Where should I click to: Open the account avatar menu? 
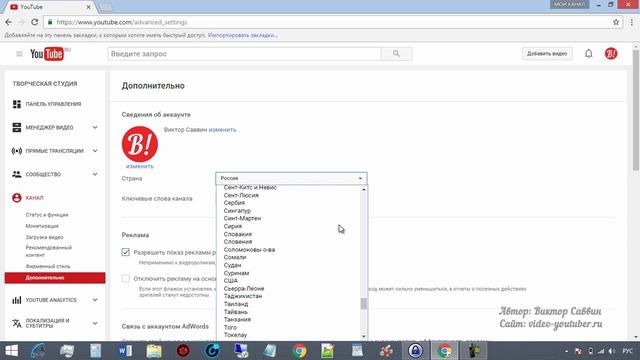[611, 53]
